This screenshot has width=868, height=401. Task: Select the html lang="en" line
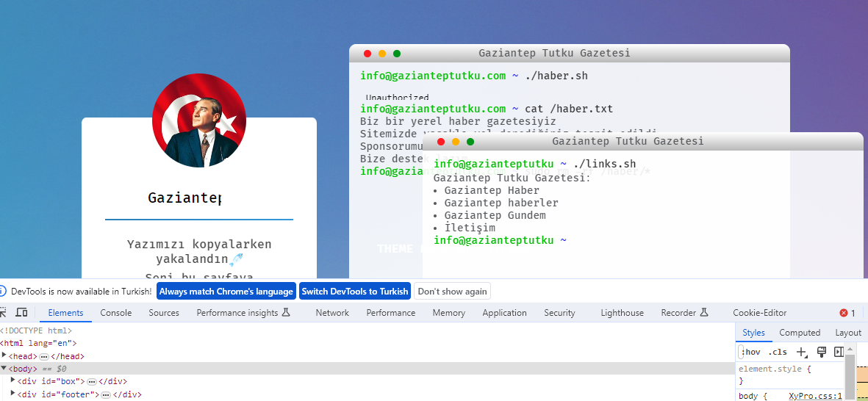[x=38, y=343]
